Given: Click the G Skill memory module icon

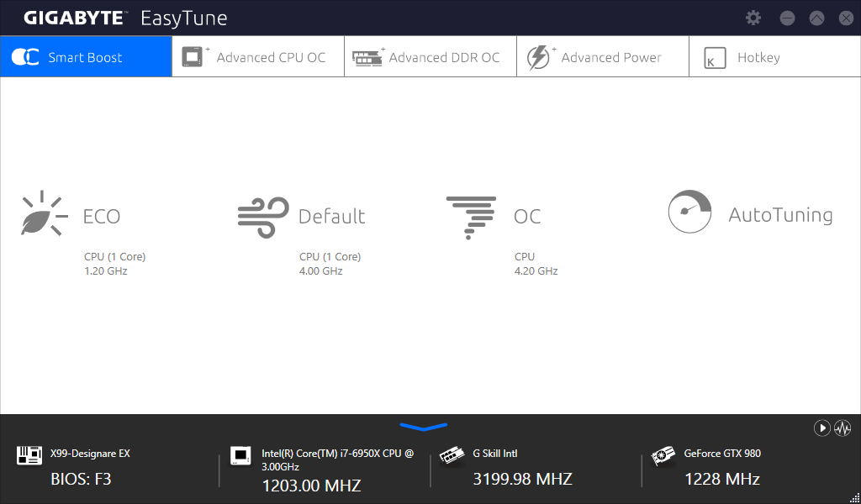Looking at the screenshot, I should [x=452, y=456].
